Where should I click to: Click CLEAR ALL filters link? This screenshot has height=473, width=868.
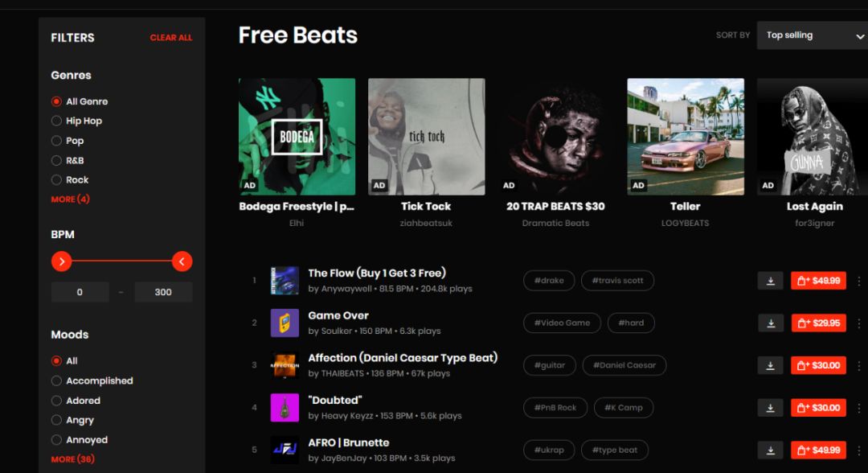171,38
